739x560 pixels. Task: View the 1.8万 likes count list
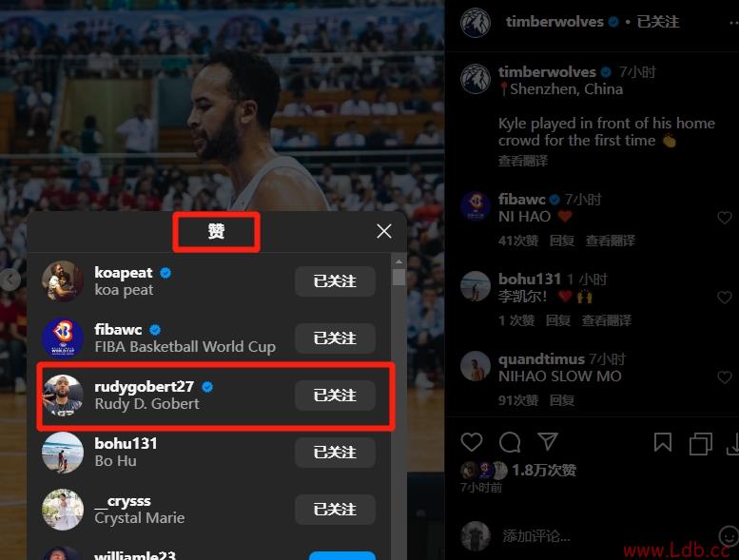(x=544, y=470)
